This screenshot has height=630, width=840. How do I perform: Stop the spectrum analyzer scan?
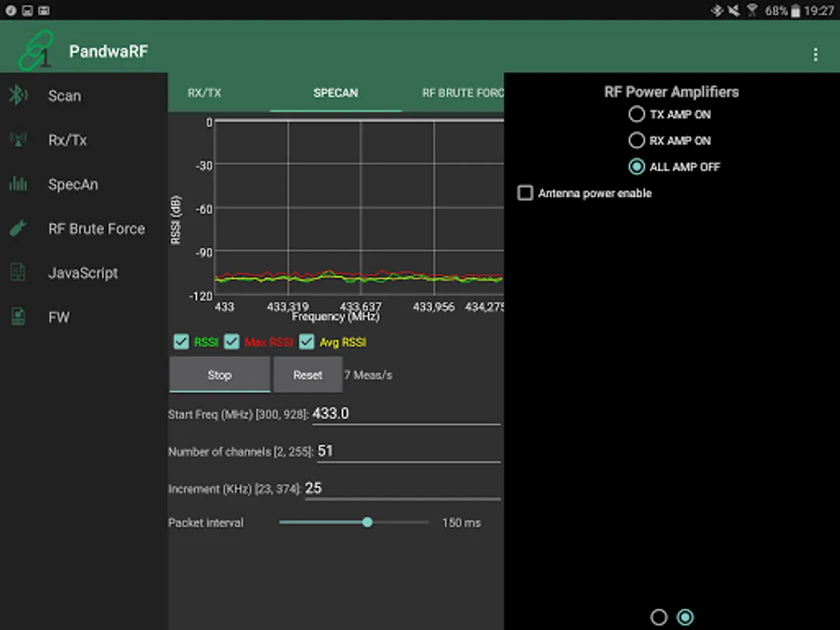219,374
